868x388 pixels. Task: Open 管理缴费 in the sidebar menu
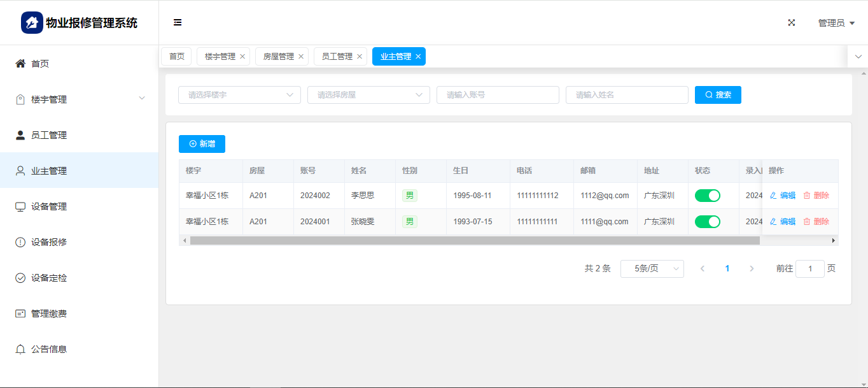click(x=49, y=313)
